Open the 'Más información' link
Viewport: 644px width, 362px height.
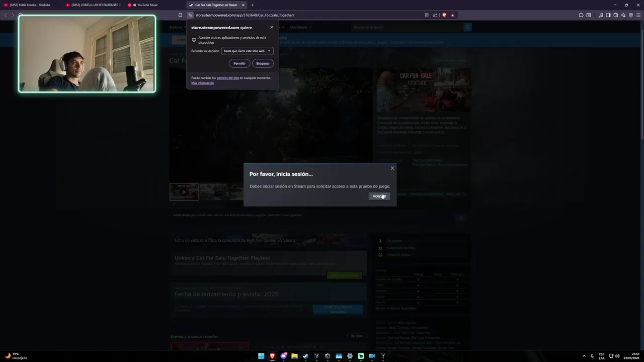coord(202,83)
